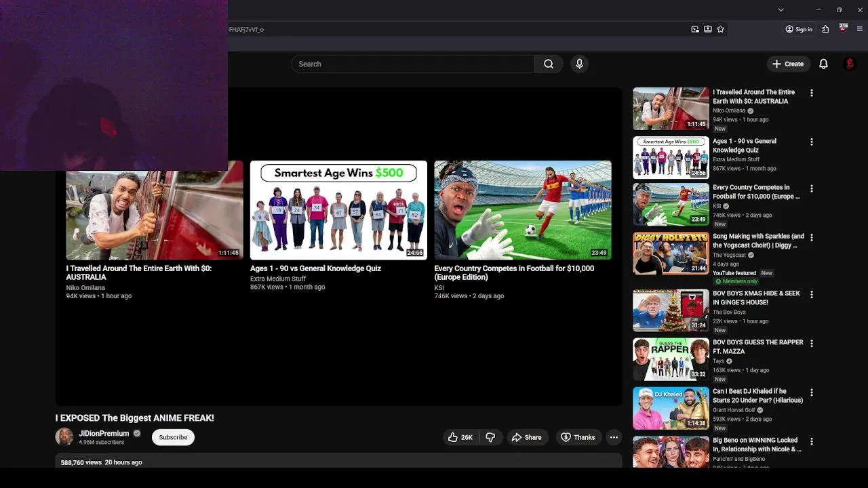Open sidebar GUESS THE RAPPER thumbnail

pos(671,359)
